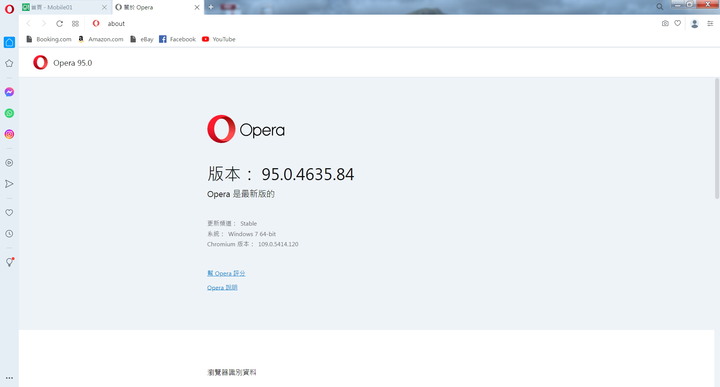Open saved pinboards heart in sidebar
The width and height of the screenshot is (720, 387).
[x=9, y=213]
